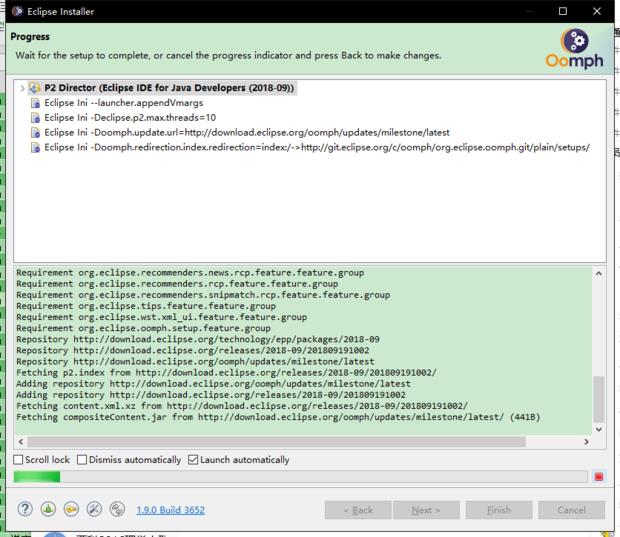Open network proxy settings wrench icon
The width and height of the screenshot is (620, 537).
94,509
